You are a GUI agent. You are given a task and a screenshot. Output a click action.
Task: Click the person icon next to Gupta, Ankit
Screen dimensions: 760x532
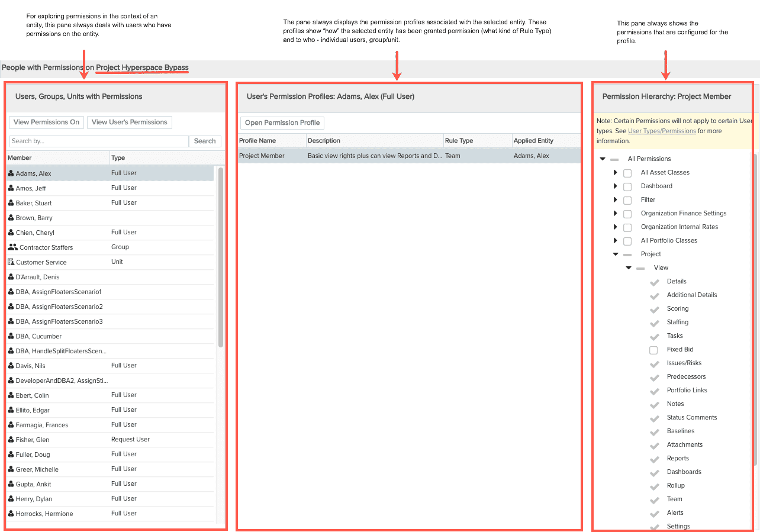tap(9, 483)
